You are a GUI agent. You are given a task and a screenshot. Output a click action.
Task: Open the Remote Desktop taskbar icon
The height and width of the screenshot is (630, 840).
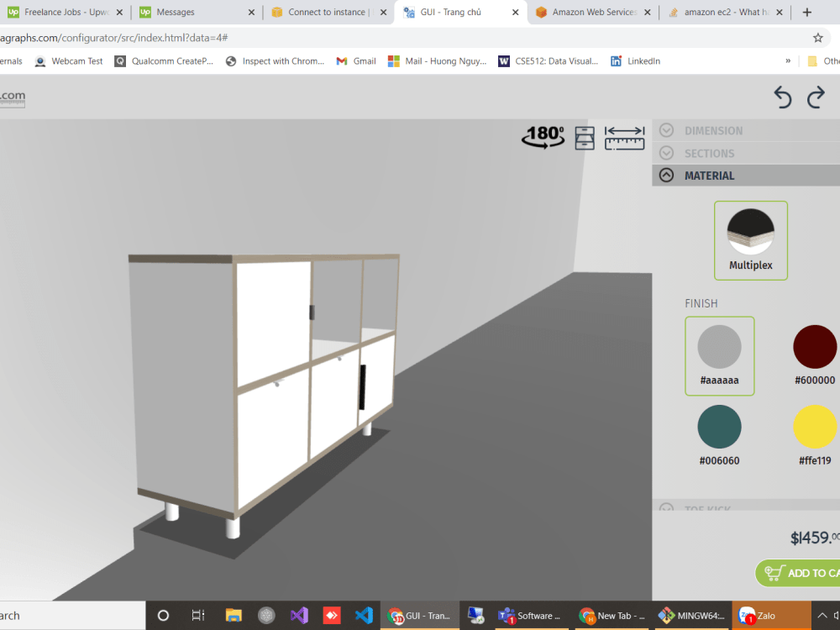(475, 616)
